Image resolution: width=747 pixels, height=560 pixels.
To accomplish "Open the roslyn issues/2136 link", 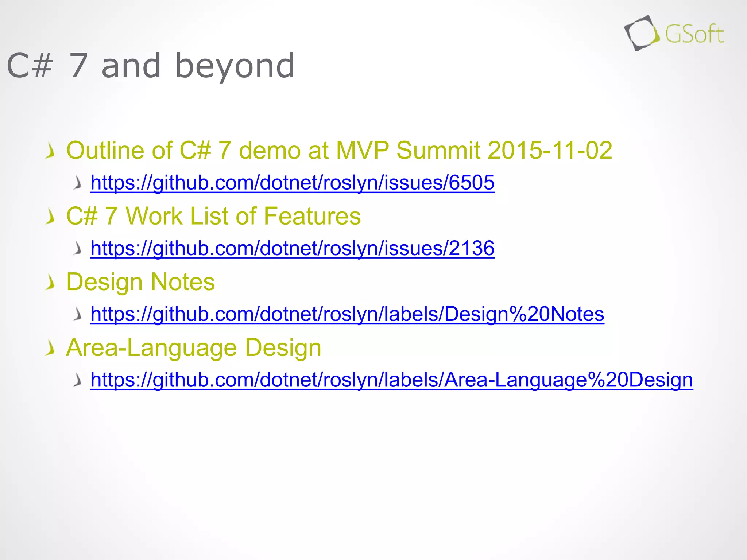I will (x=293, y=248).
